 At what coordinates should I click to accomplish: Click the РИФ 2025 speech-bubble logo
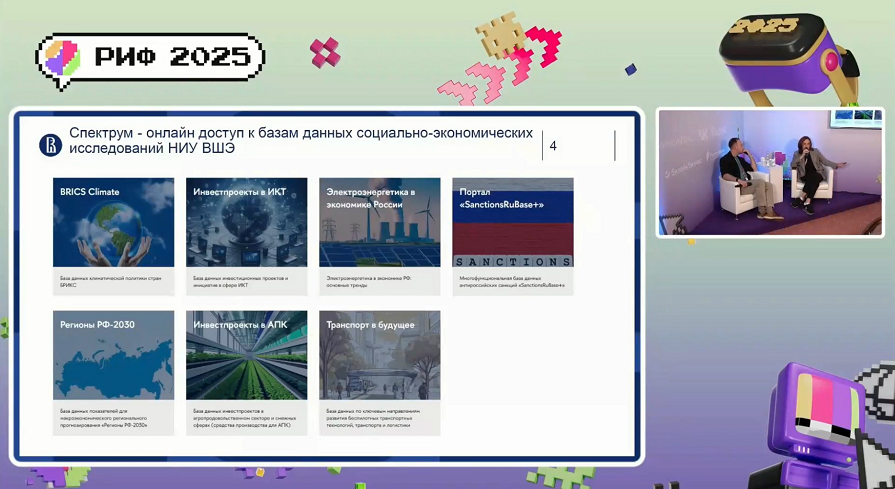click(150, 58)
